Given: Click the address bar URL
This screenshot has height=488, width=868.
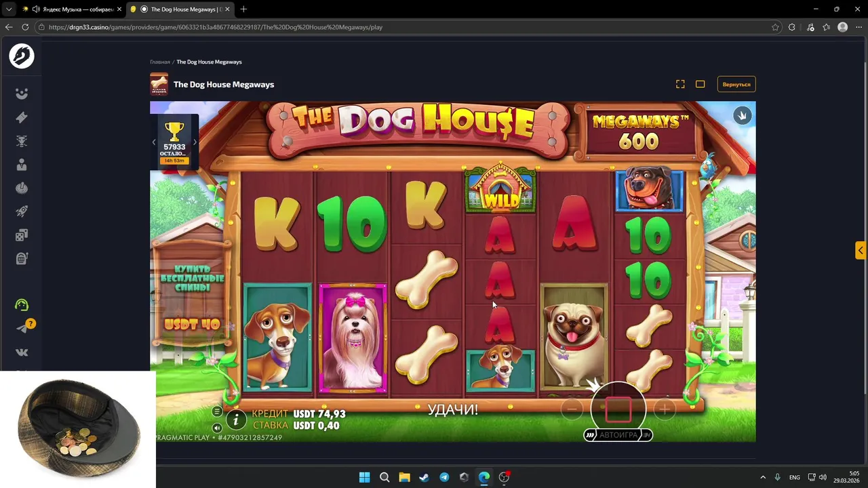Looking at the screenshot, I should coord(216,27).
